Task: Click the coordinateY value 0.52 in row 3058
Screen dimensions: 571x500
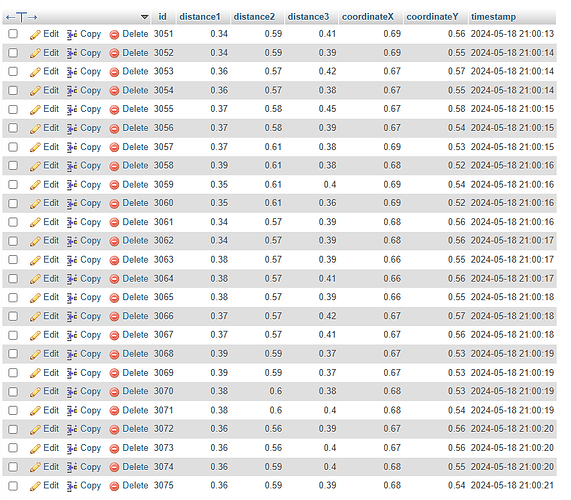Action: click(x=457, y=166)
